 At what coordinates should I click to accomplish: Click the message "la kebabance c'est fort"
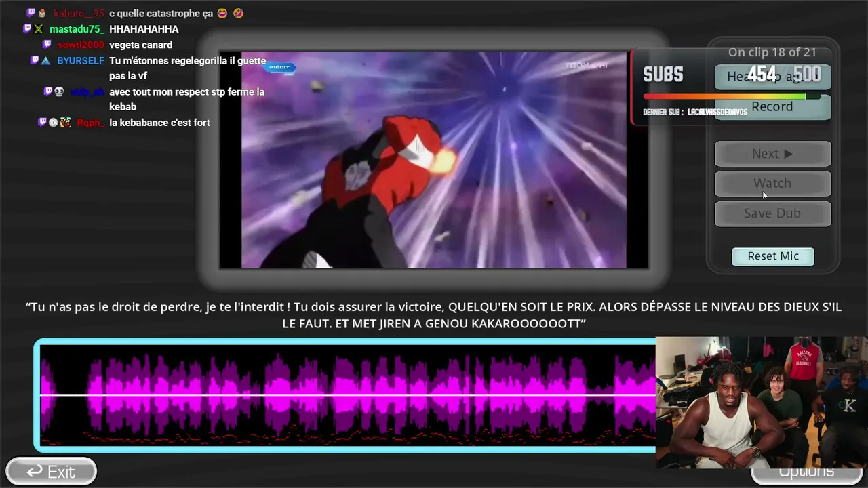pyautogui.click(x=159, y=123)
